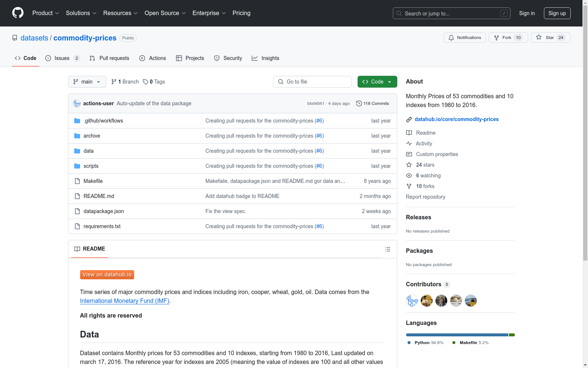Switch to the Security tab
588x368 pixels.
[228, 58]
